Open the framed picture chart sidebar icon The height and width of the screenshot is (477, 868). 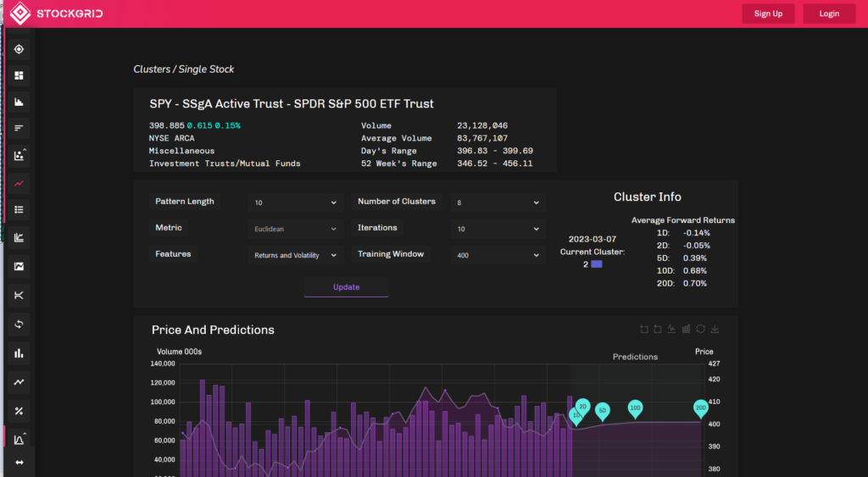coord(19,266)
